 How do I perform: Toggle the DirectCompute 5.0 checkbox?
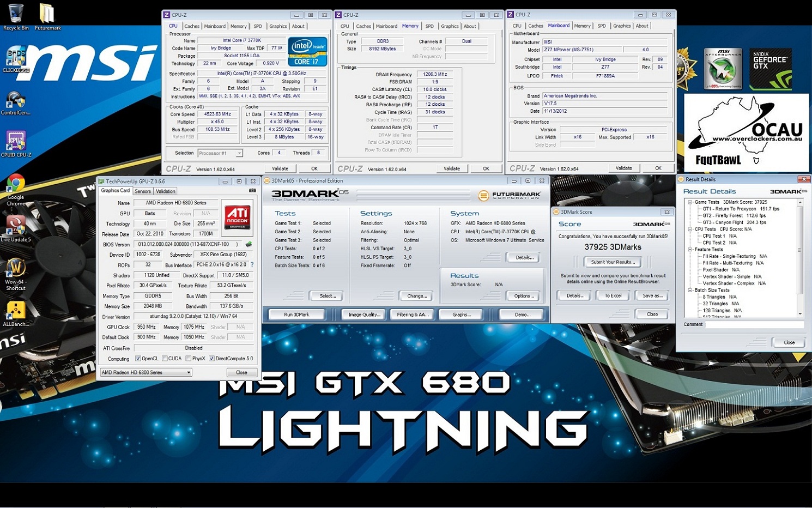pyautogui.click(x=211, y=359)
